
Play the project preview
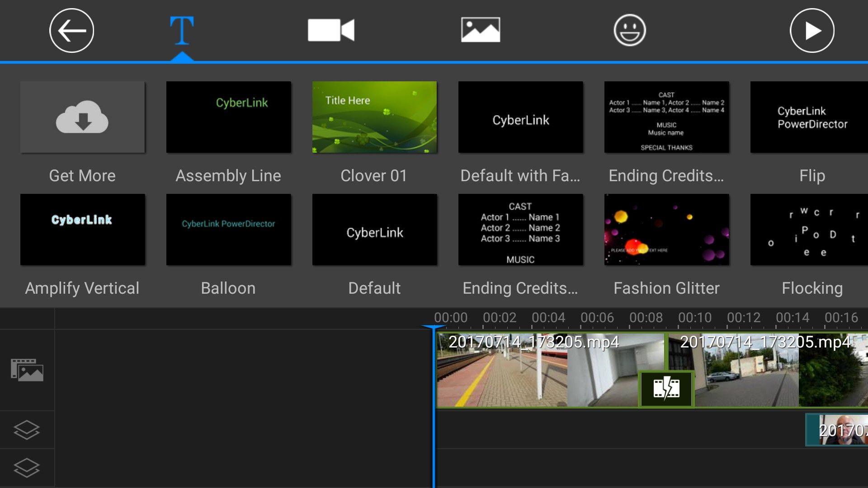812,31
